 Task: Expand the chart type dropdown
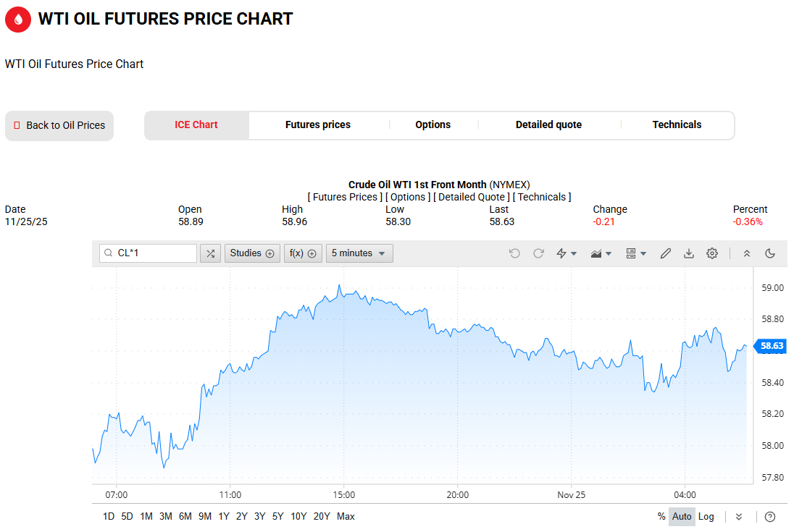click(x=601, y=253)
